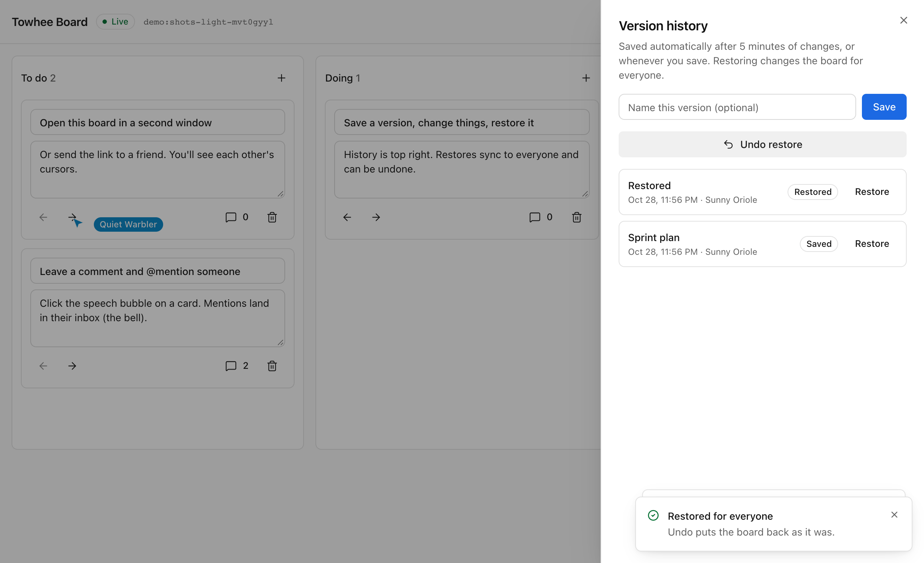
Task: Click the 'Restored' badge pill
Action: click(x=812, y=192)
